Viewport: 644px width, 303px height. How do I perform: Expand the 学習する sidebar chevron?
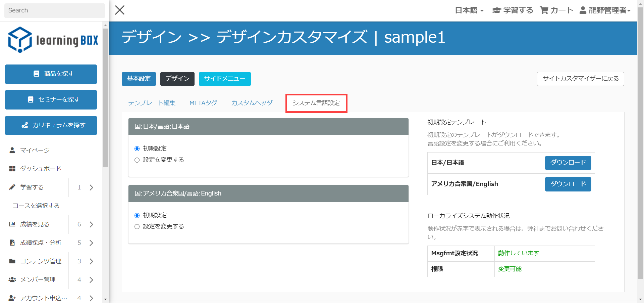tap(91, 187)
